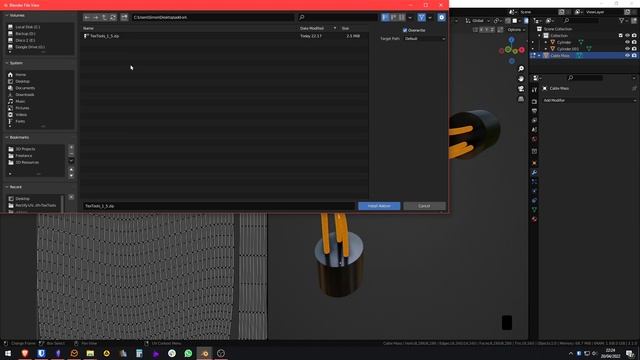Viewport: 640px width, 360px height.
Task: Open the Freelance bookmark
Action: [24, 156]
